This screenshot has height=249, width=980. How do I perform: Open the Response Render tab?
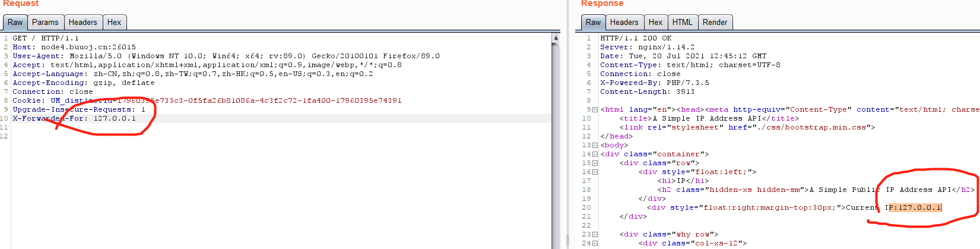coord(715,23)
